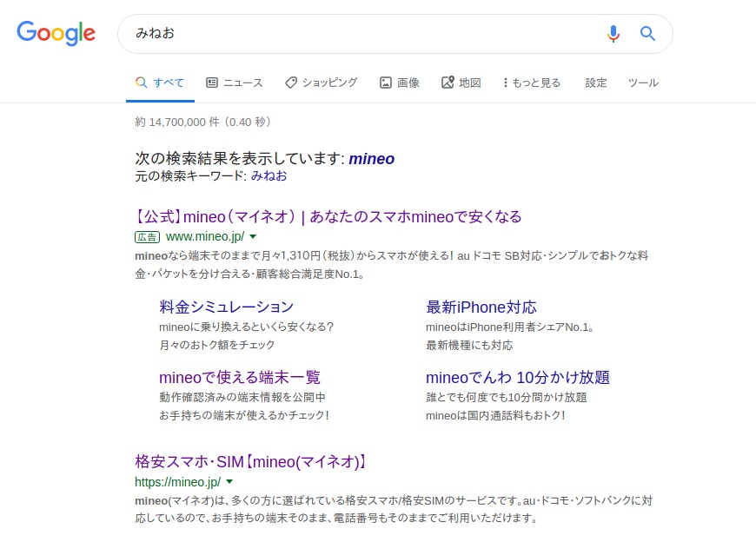
Task: Open the 格安スマホ・SIM【mineo(マイネオ)】 result
Action: click(x=251, y=461)
